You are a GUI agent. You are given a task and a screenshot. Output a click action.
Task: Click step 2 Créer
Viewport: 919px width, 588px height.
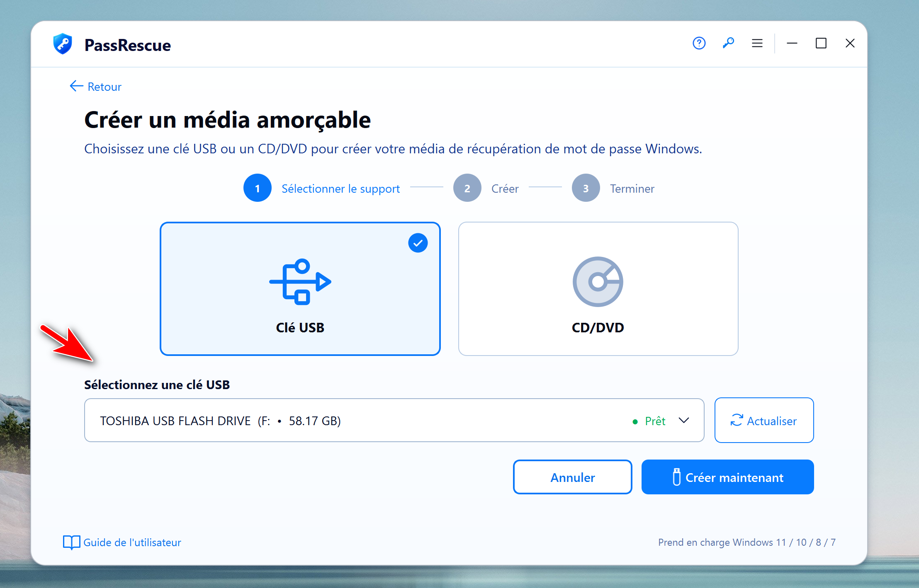point(486,188)
